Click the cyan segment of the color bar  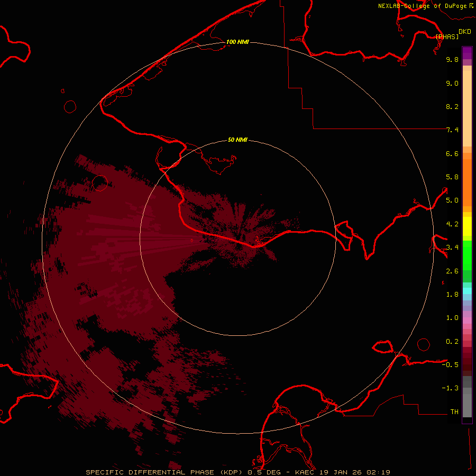click(x=467, y=291)
